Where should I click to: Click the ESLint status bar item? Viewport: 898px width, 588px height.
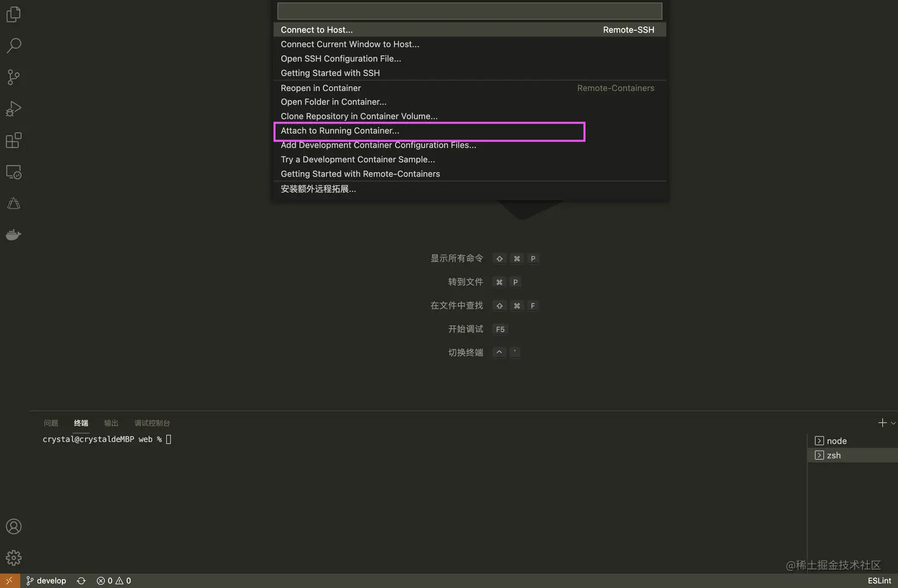pyautogui.click(x=879, y=580)
